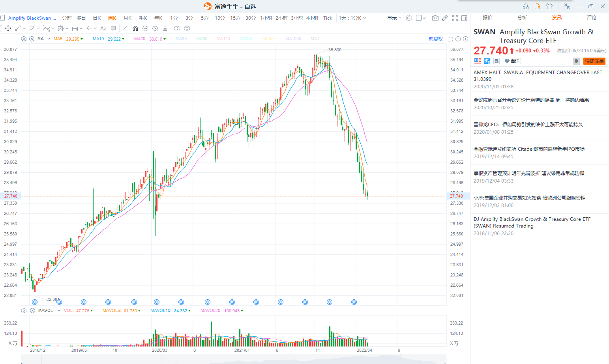The width and height of the screenshot is (609, 364).
Task: Toggle the right sidebar panel icon
Action: (x=464, y=18)
